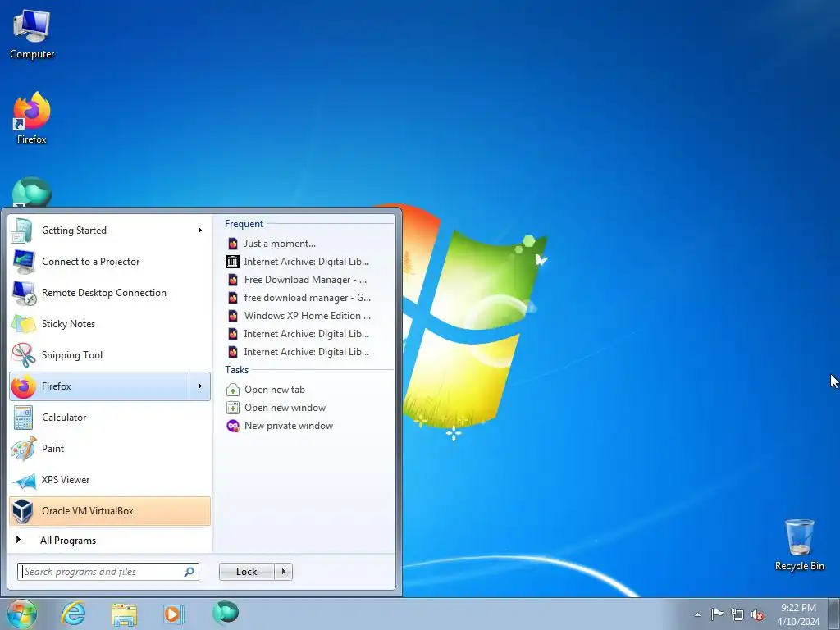Viewport: 840px width, 630px height.
Task: Open 'free download manager - G...' entry
Action: [x=308, y=297]
